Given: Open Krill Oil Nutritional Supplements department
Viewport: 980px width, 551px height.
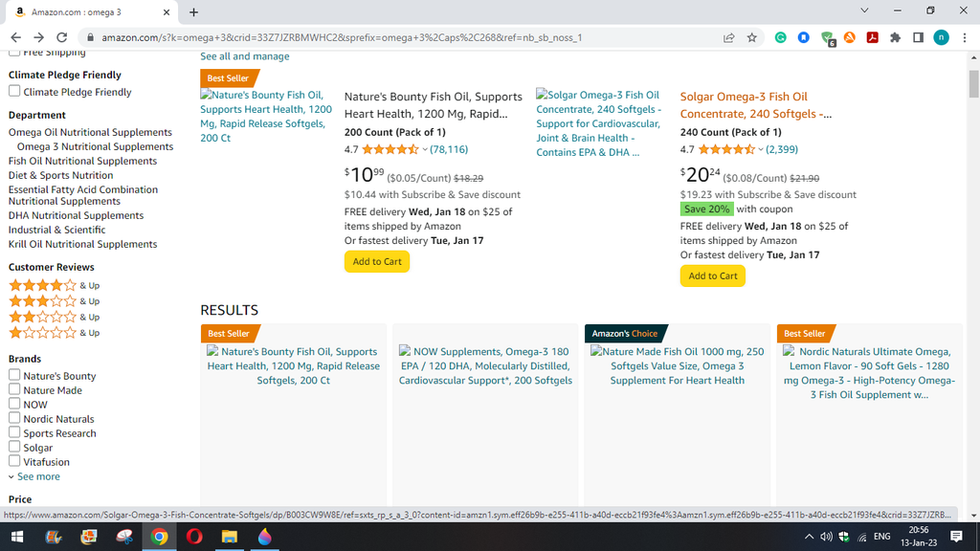Looking at the screenshot, I should 82,244.
